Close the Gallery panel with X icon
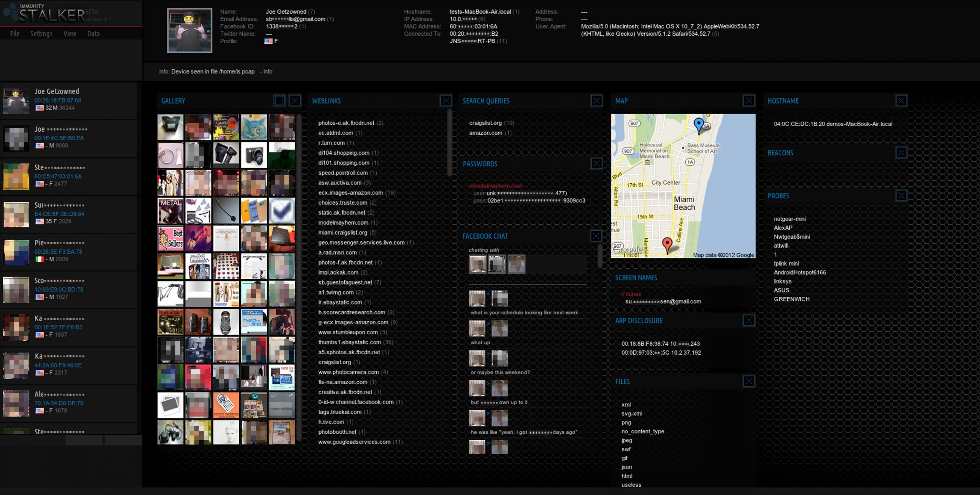 (295, 101)
